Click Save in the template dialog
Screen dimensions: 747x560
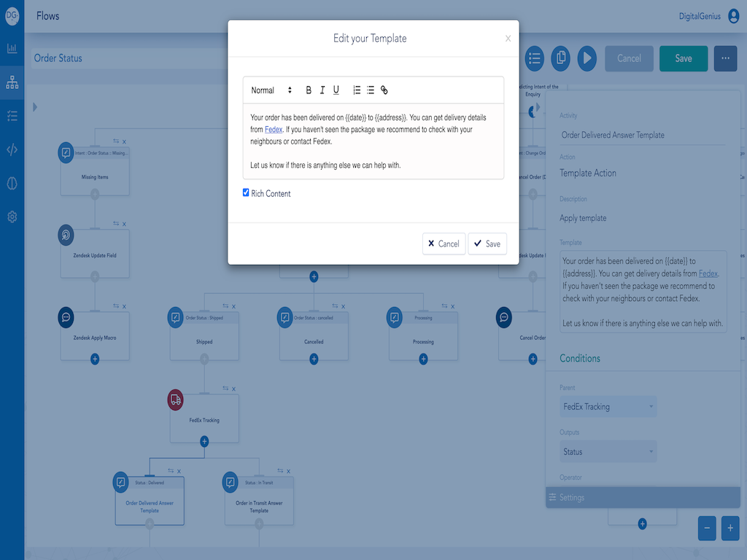click(x=487, y=244)
